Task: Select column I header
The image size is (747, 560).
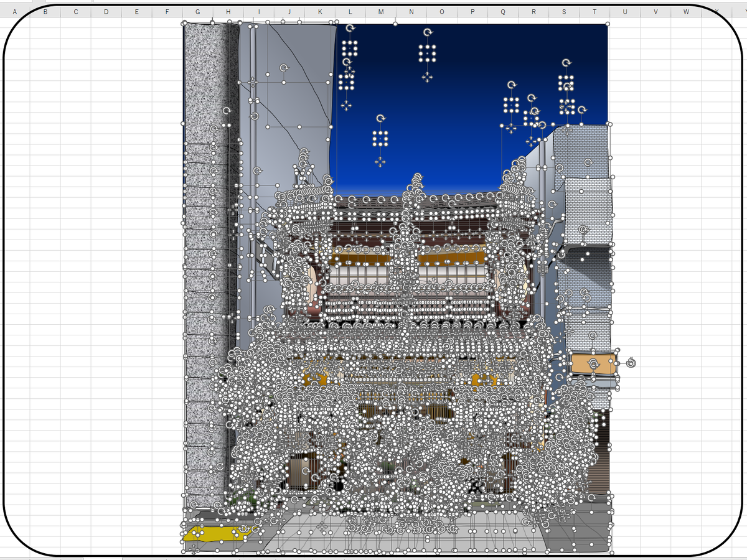Action: point(258,11)
